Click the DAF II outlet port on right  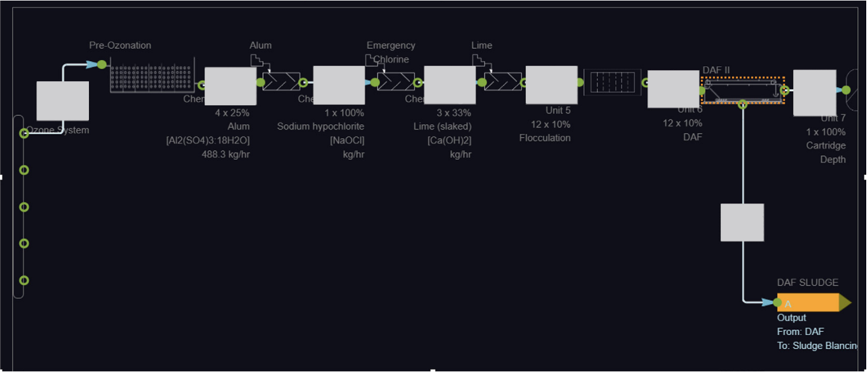[x=784, y=90]
